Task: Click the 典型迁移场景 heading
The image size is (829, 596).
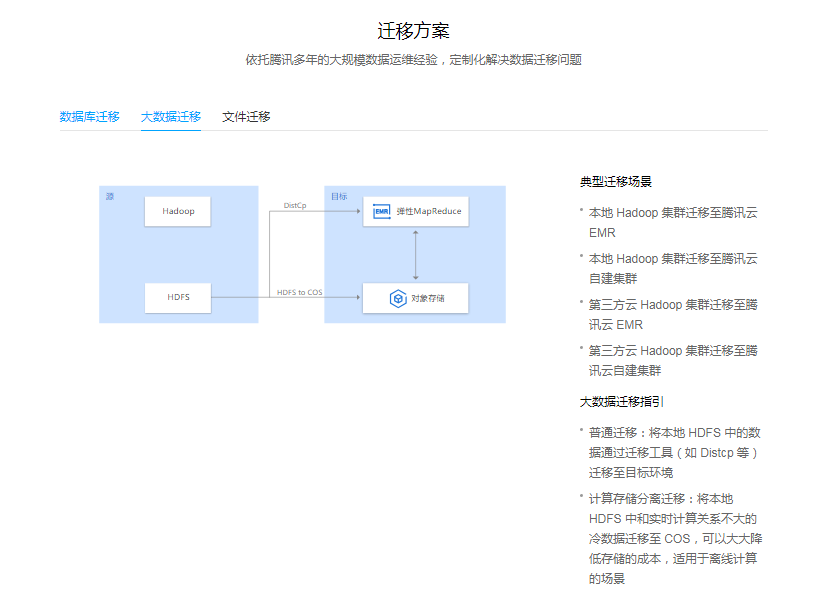Action: coord(615,182)
